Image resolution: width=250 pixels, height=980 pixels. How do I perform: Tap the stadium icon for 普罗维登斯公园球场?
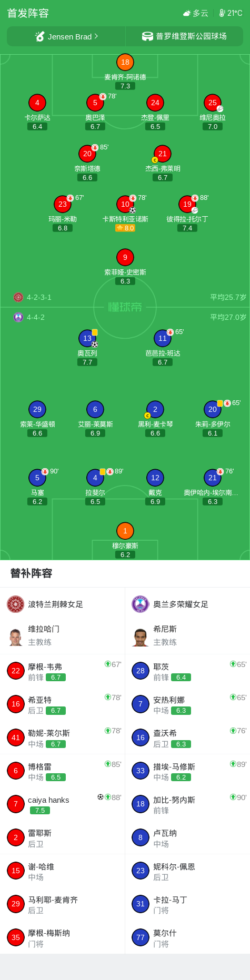[147, 36]
